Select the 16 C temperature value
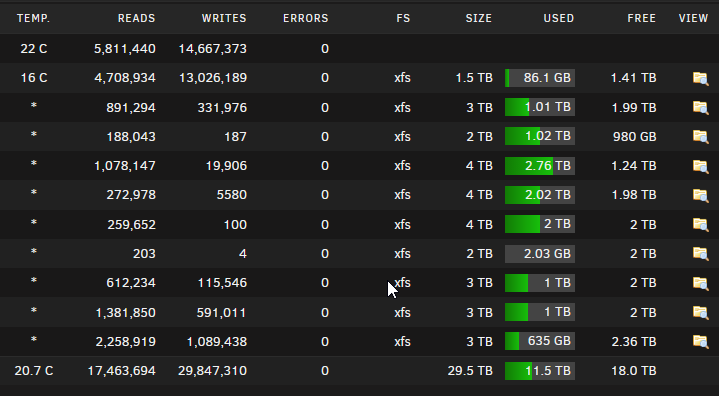This screenshot has width=719, height=396. [34, 78]
